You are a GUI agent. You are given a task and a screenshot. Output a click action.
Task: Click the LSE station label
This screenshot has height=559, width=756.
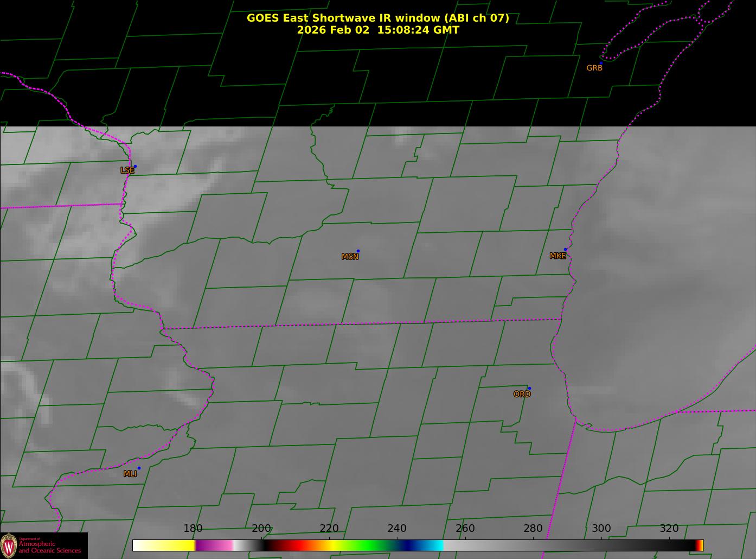pos(127,170)
